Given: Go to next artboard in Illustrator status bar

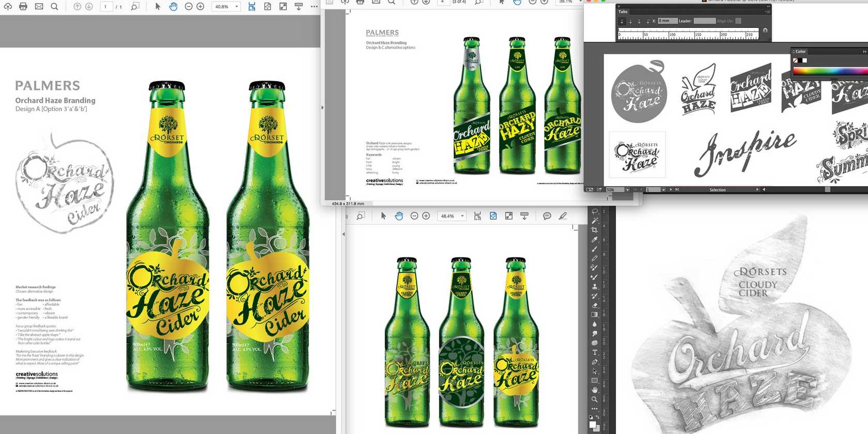Looking at the screenshot, I should click(671, 190).
